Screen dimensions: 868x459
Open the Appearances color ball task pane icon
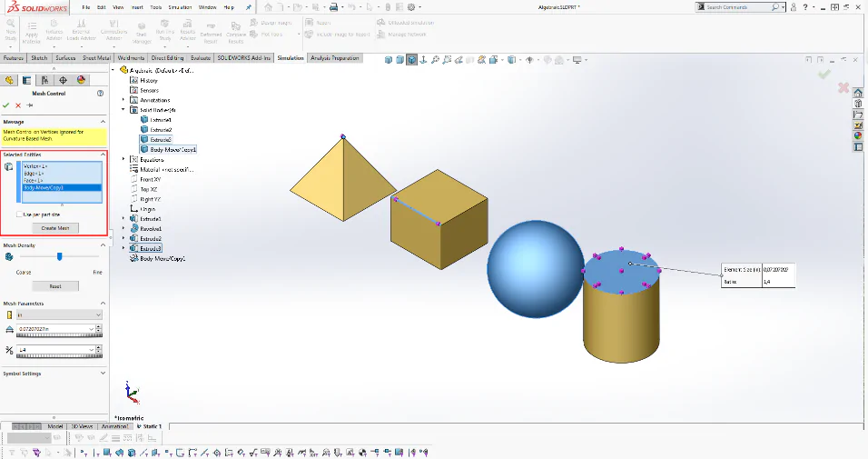[858, 135]
